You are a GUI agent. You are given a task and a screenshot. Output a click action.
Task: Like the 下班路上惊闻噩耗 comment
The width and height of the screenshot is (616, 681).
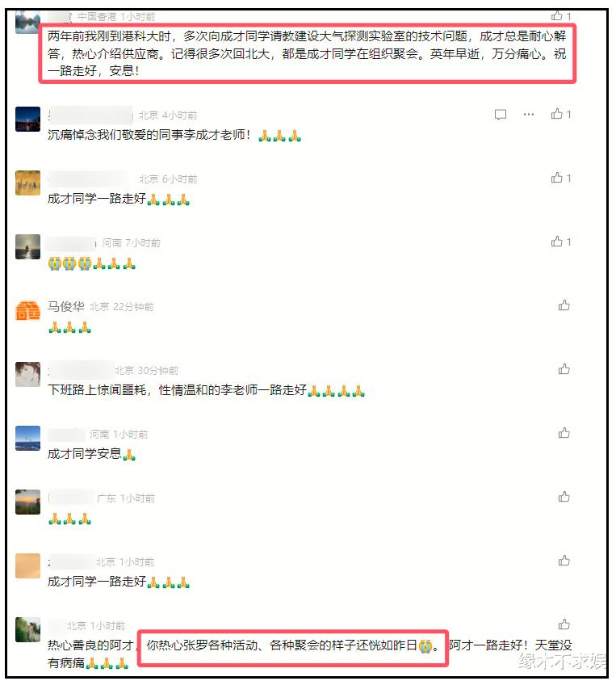coord(564,369)
